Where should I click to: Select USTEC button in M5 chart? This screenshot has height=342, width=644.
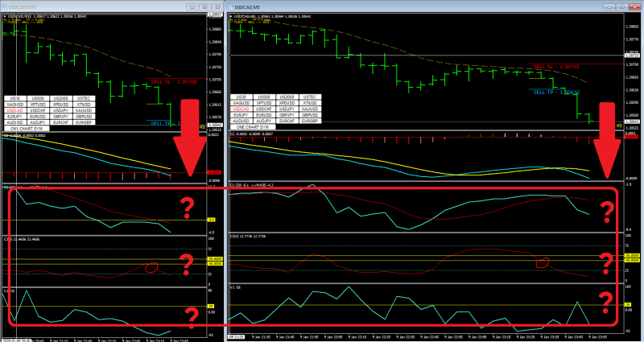click(x=310, y=97)
